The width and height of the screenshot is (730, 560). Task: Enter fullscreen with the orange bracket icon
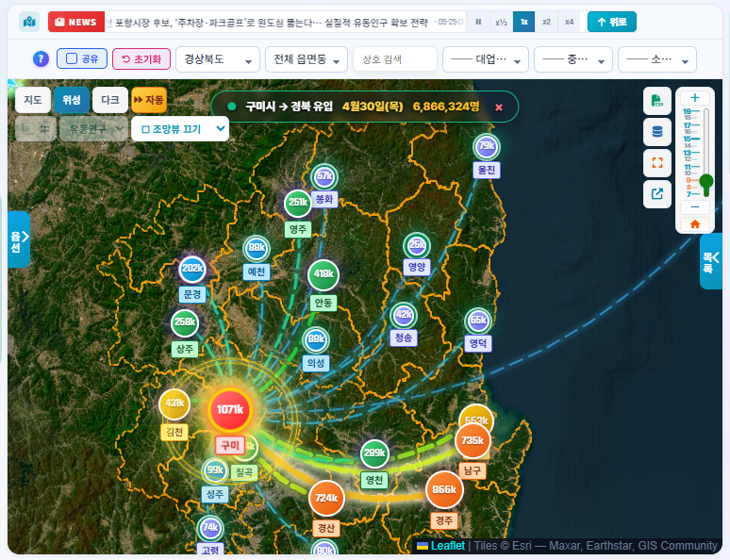[657, 162]
